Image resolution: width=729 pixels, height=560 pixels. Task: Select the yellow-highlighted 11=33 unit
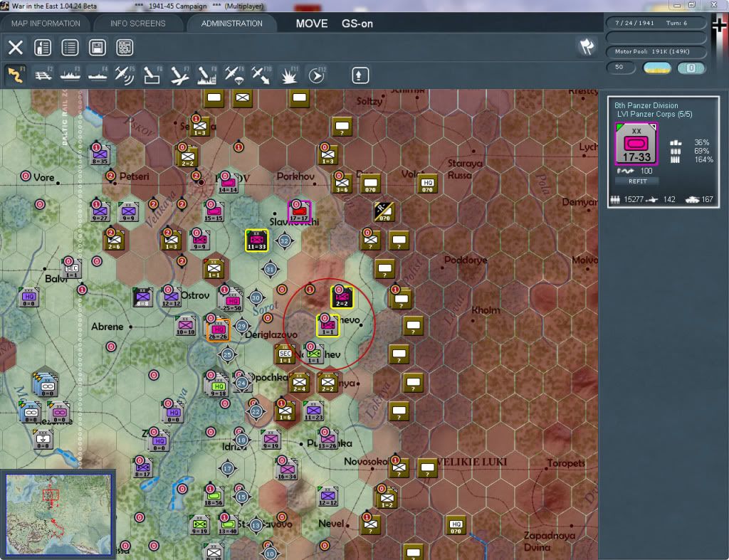[x=256, y=241]
